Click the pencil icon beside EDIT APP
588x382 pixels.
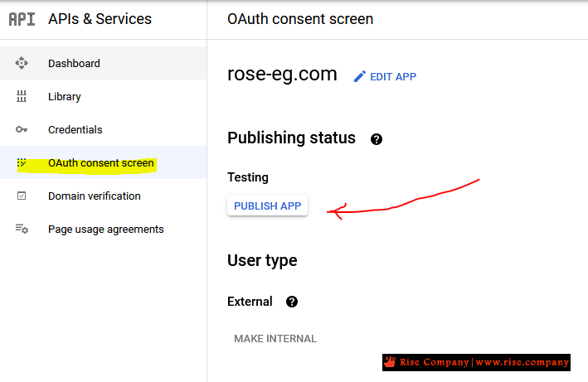(x=360, y=76)
